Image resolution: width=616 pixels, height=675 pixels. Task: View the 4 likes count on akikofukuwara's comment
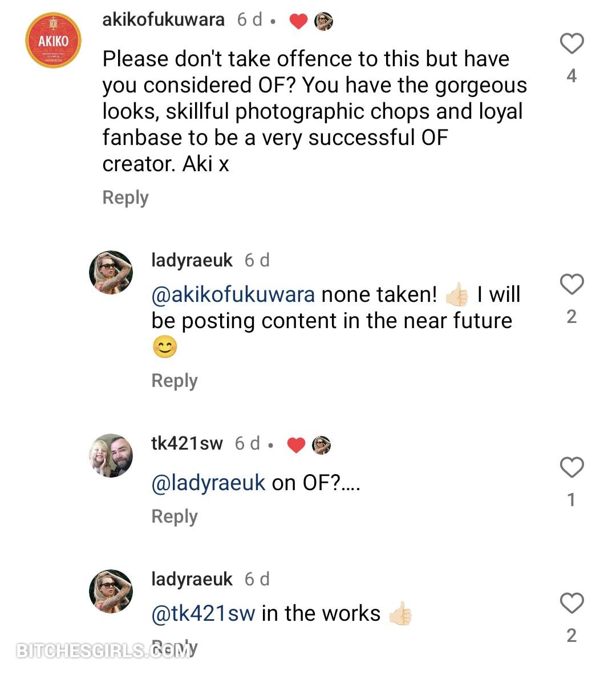click(x=572, y=76)
